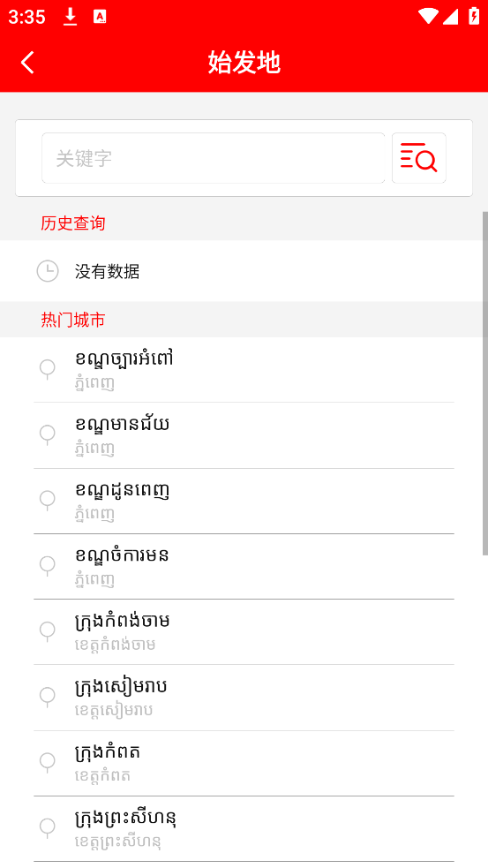Tap the pin icon for ក្រុងសៀមរាប

(x=48, y=697)
